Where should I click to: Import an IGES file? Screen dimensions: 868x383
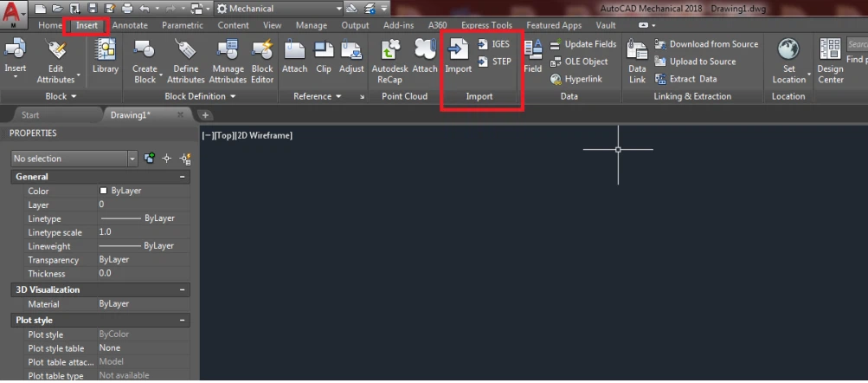pos(494,44)
